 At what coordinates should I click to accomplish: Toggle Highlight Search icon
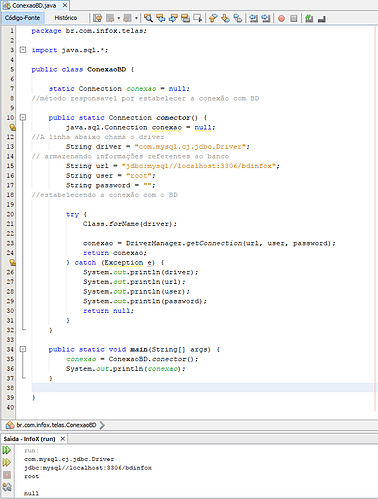185,18
